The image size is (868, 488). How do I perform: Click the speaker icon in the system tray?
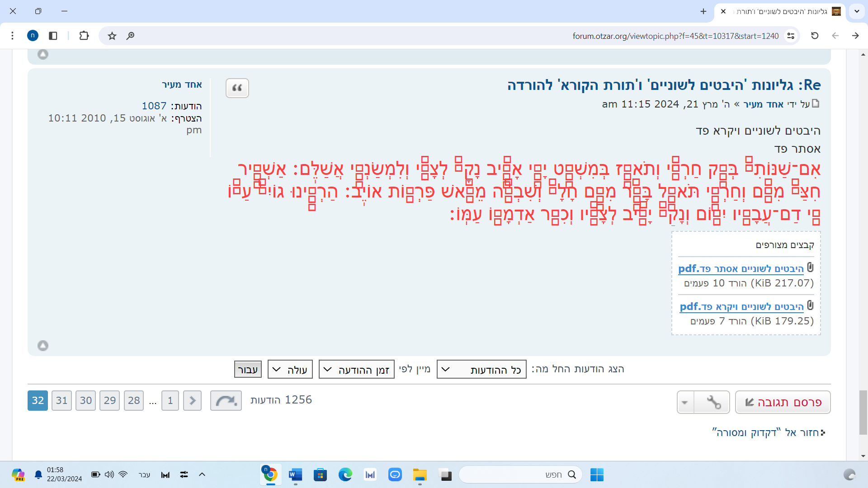[x=109, y=474]
